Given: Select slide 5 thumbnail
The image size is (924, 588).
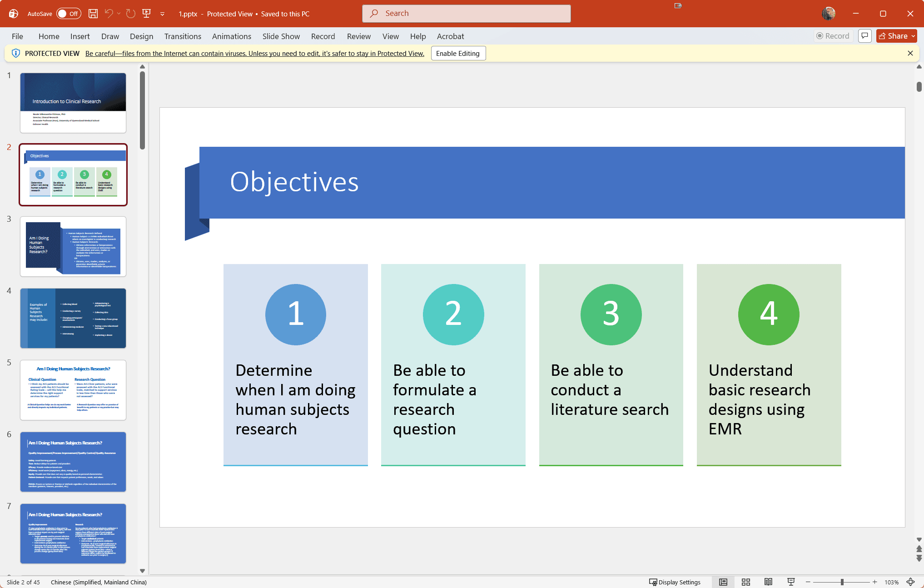Looking at the screenshot, I should [73, 390].
